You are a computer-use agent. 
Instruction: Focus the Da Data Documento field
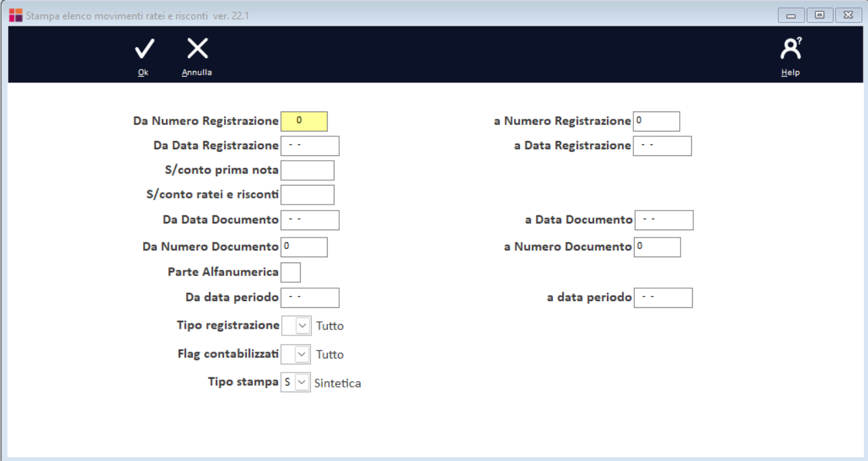pos(310,220)
